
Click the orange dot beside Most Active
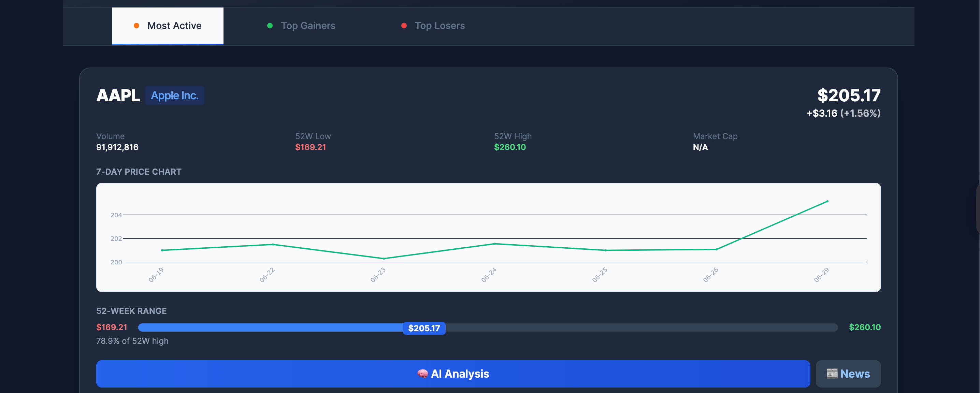[136, 26]
